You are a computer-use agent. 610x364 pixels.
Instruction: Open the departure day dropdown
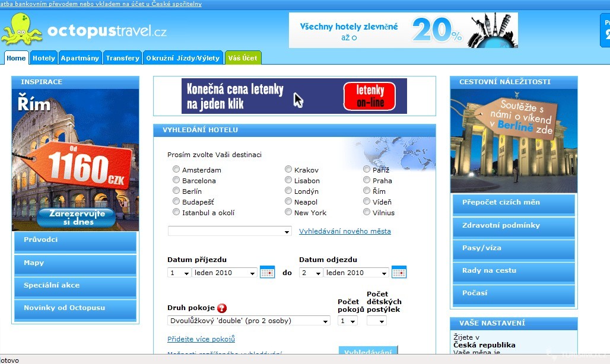pyautogui.click(x=311, y=273)
